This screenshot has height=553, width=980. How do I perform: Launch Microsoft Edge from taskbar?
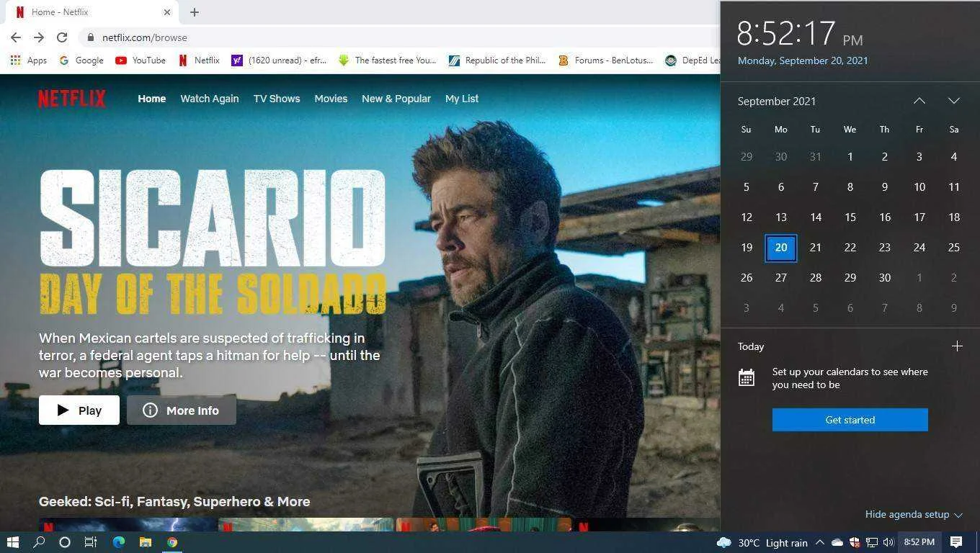point(119,542)
